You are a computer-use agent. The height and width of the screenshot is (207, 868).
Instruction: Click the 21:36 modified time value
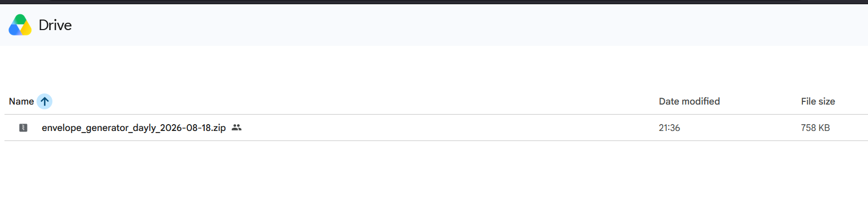(669, 128)
